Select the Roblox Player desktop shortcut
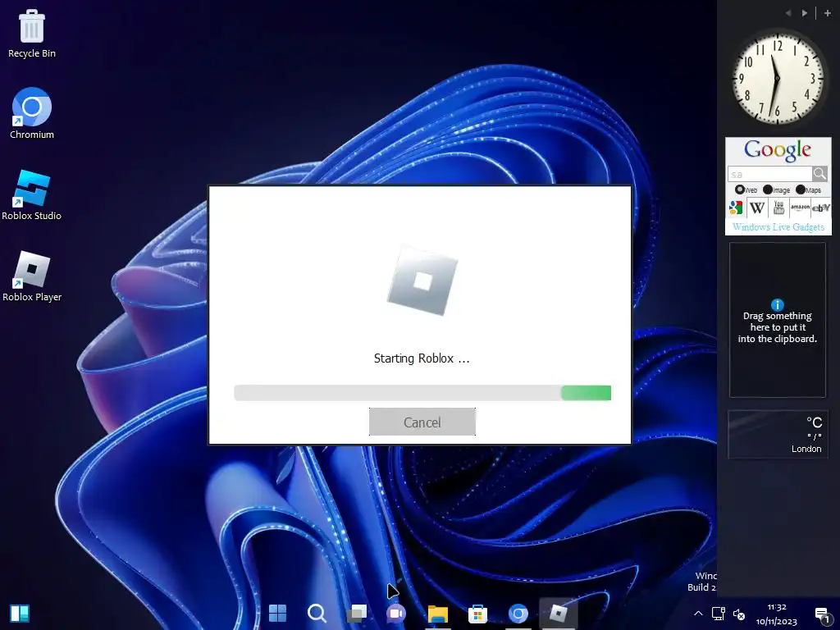Screen dimensions: 840x630 32,276
